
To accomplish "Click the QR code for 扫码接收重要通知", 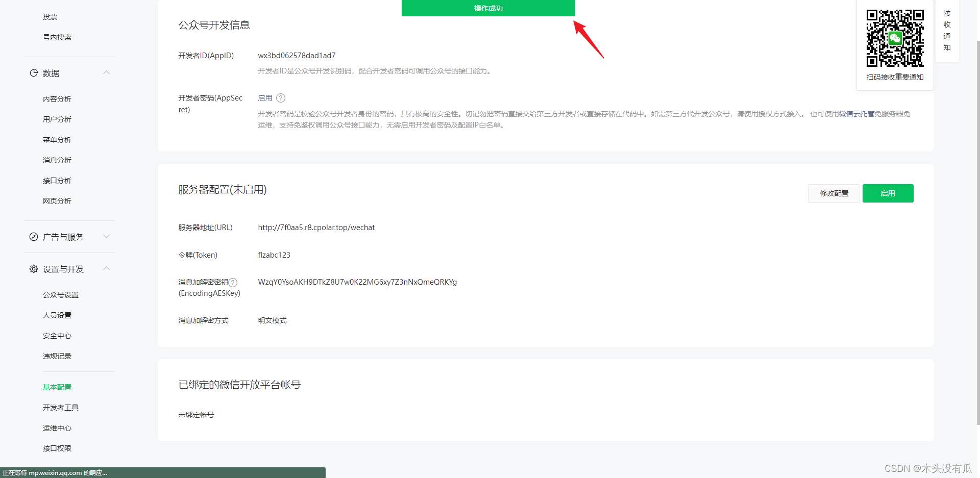I will tap(895, 38).
